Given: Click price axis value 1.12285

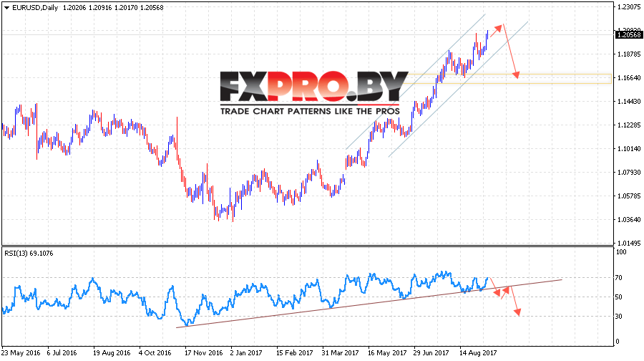Looking at the screenshot, I should [629, 125].
